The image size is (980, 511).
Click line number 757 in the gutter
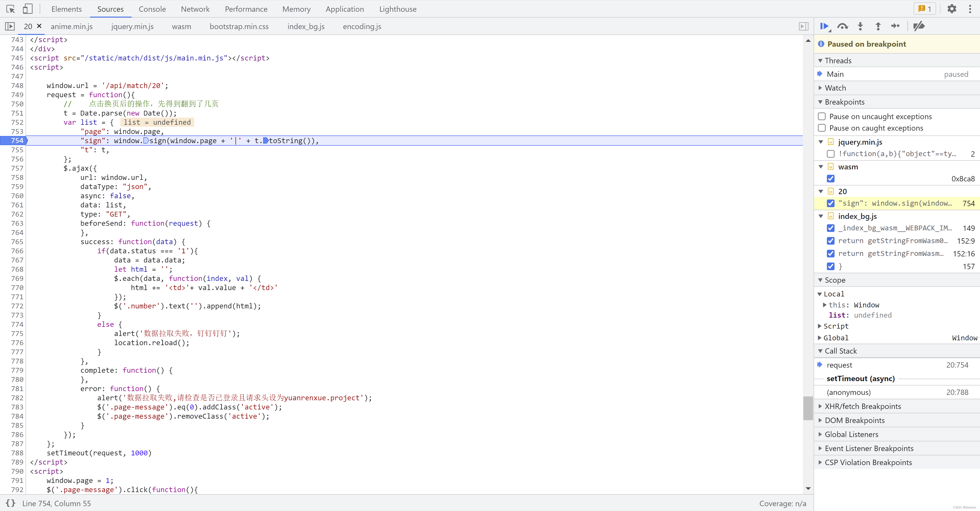tap(17, 168)
